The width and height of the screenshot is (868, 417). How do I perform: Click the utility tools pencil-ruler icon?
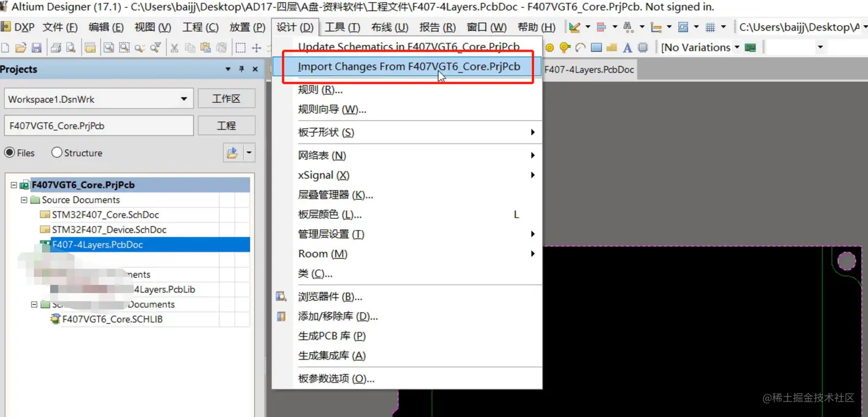575,27
